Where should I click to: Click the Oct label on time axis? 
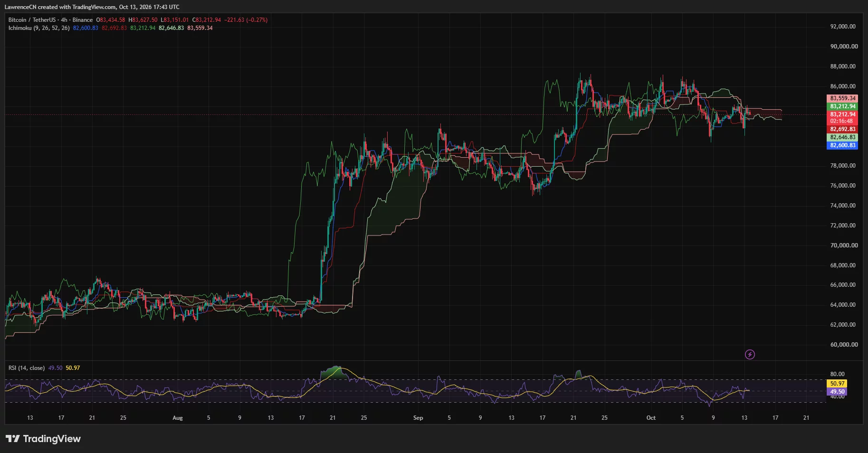point(651,418)
